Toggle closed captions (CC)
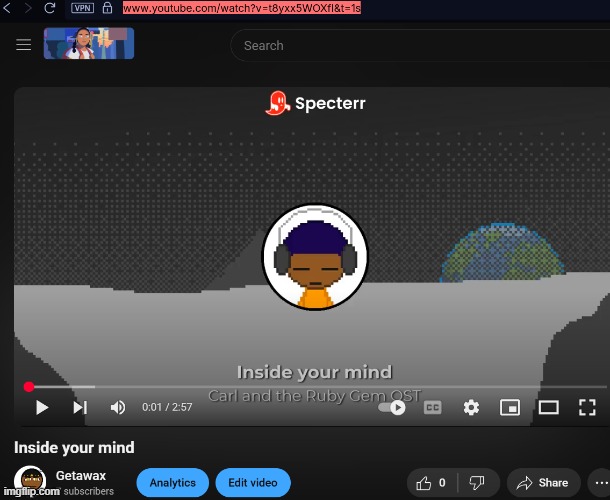The height and width of the screenshot is (500, 610). click(x=432, y=407)
